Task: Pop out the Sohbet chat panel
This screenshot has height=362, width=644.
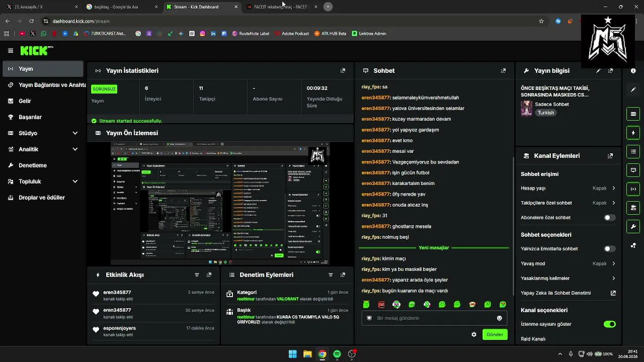Action: (503, 71)
